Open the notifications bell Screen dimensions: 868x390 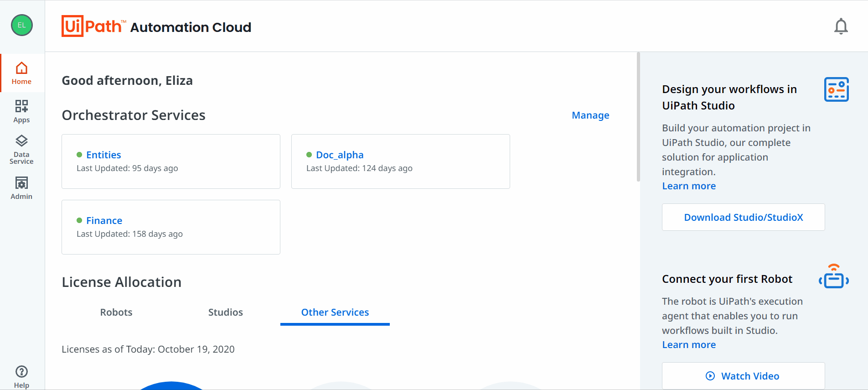[x=841, y=26]
